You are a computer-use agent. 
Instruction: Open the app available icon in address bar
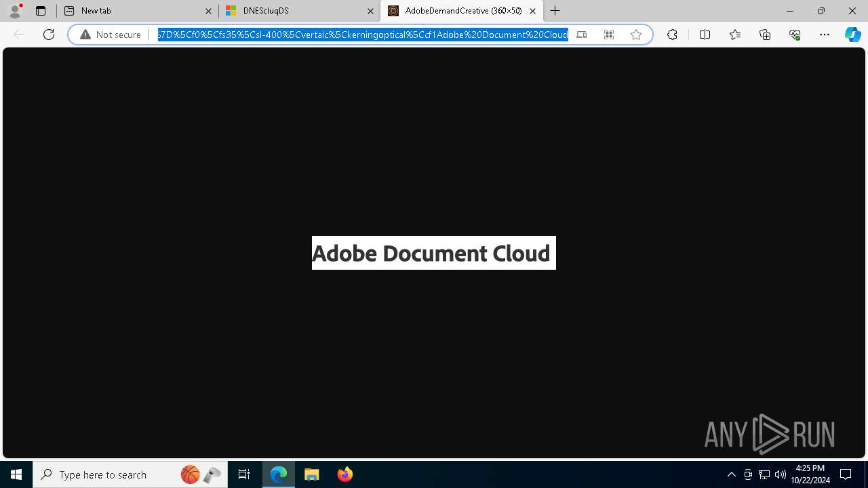tap(609, 35)
